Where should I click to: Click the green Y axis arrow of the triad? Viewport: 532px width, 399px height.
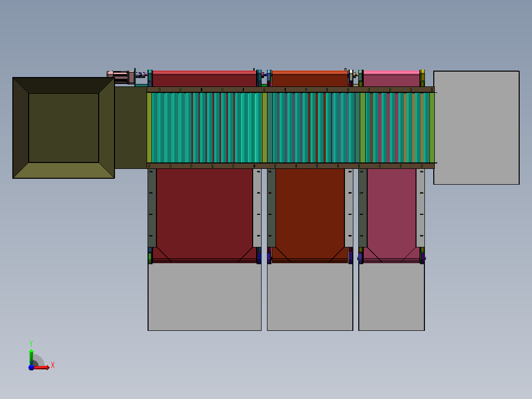click(31, 357)
